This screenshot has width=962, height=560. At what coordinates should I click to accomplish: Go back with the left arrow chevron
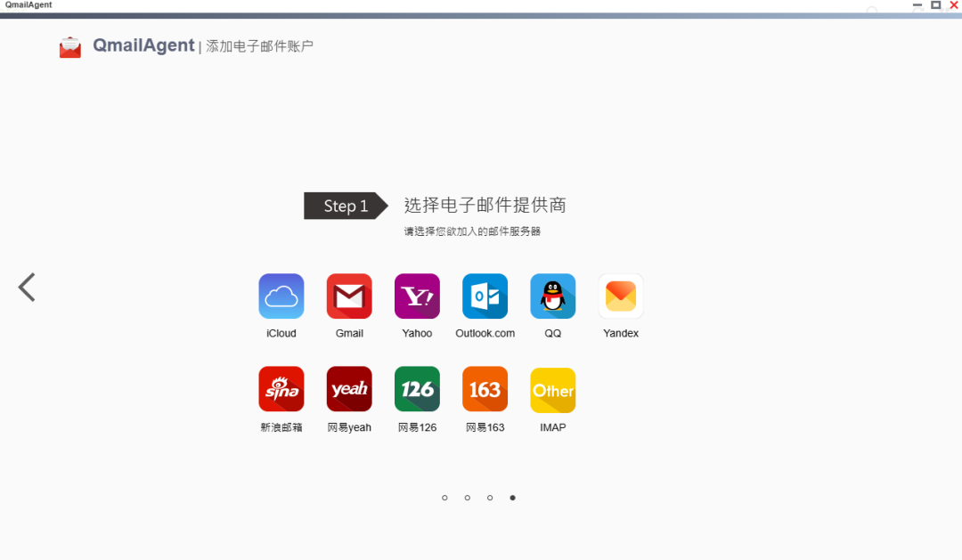pos(27,287)
